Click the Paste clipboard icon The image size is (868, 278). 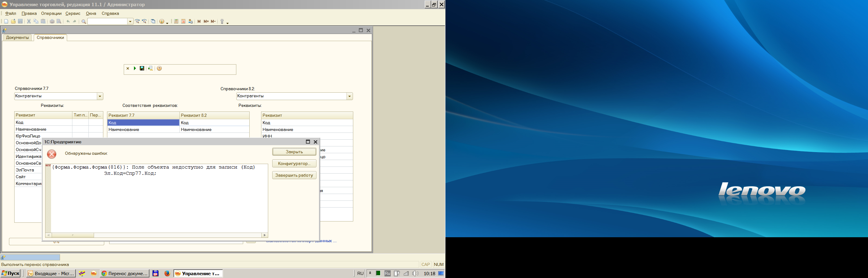[x=43, y=22]
